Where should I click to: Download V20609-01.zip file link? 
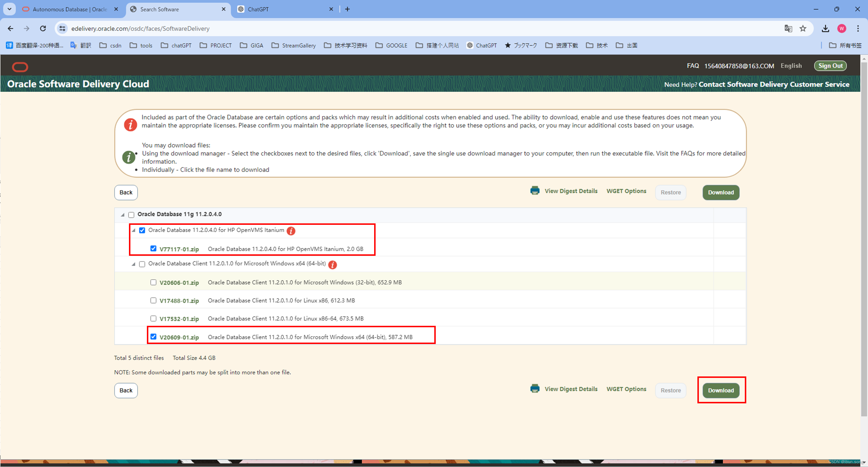pyautogui.click(x=179, y=337)
